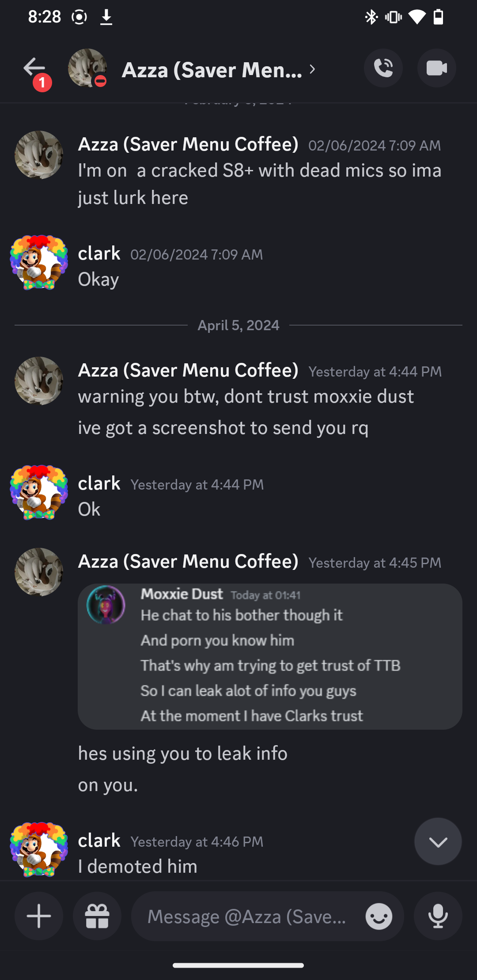477x980 pixels.
Task: Select the "warning you btw" message
Action: 246,396
